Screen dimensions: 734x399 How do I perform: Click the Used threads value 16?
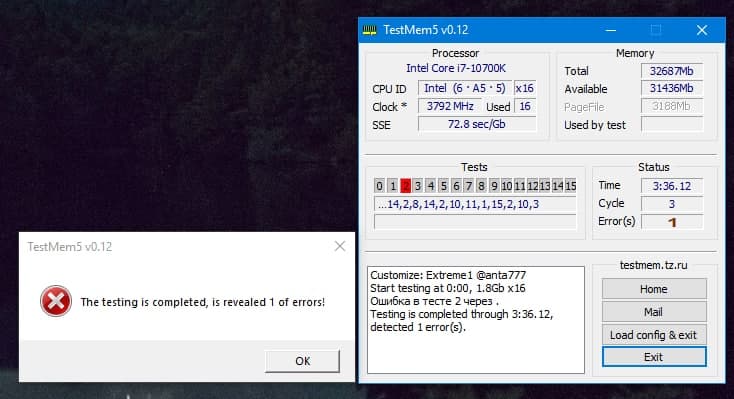(525, 106)
